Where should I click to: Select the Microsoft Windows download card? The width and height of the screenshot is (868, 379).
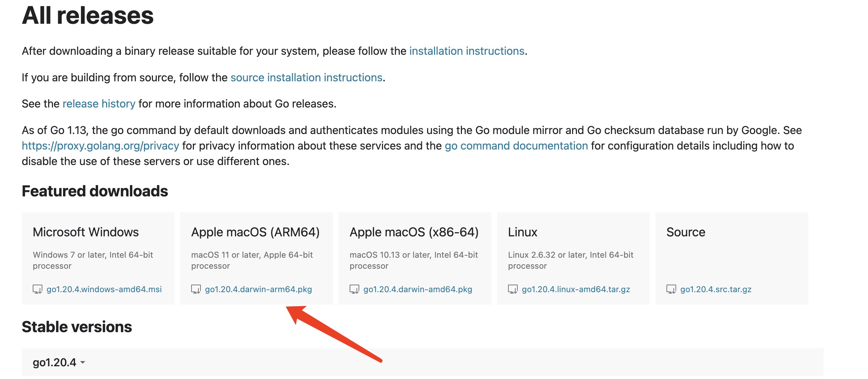click(98, 248)
